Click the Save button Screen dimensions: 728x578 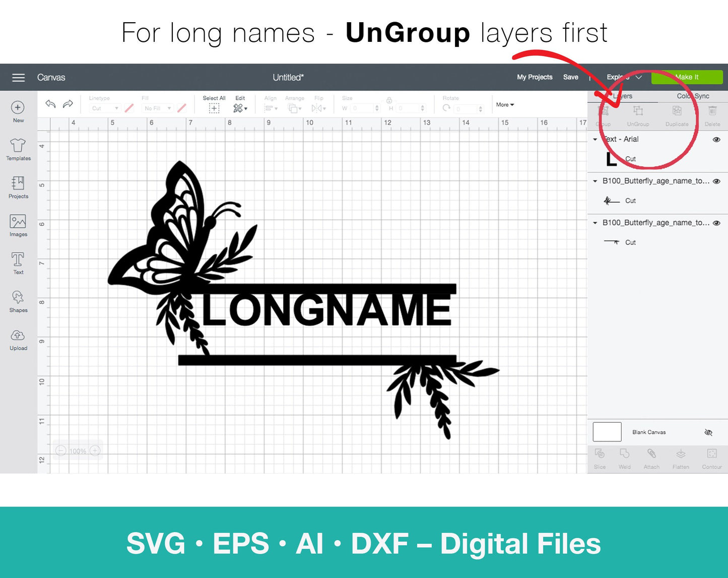tap(570, 77)
